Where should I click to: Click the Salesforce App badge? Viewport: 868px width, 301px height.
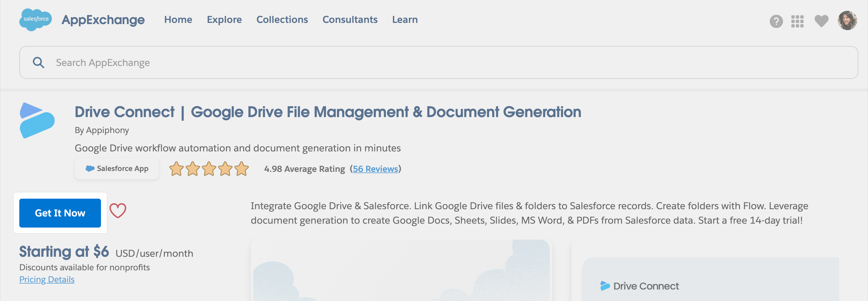pos(117,168)
